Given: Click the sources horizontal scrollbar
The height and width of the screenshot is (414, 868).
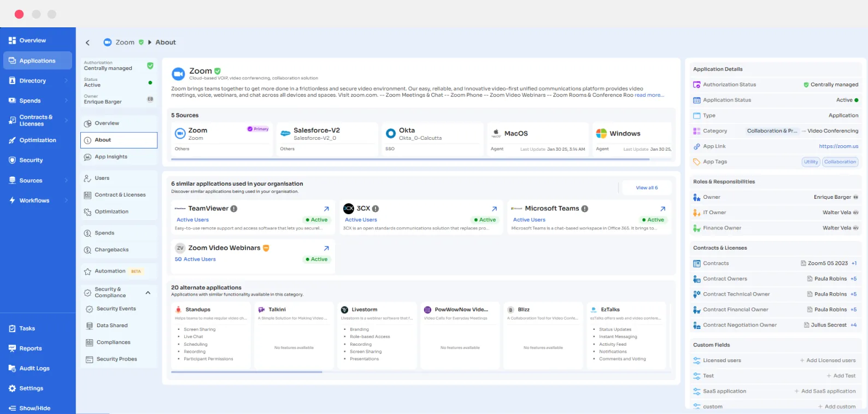Looking at the screenshot, I should pos(410,159).
